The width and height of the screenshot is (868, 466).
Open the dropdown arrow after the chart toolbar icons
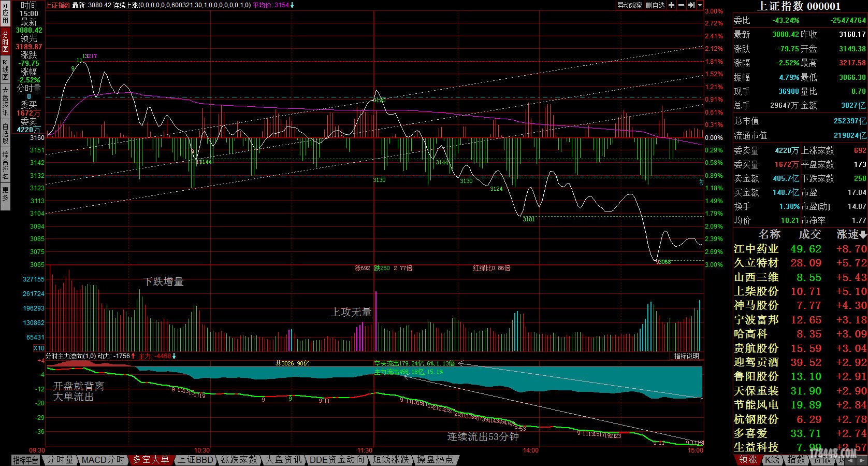pos(700,5)
